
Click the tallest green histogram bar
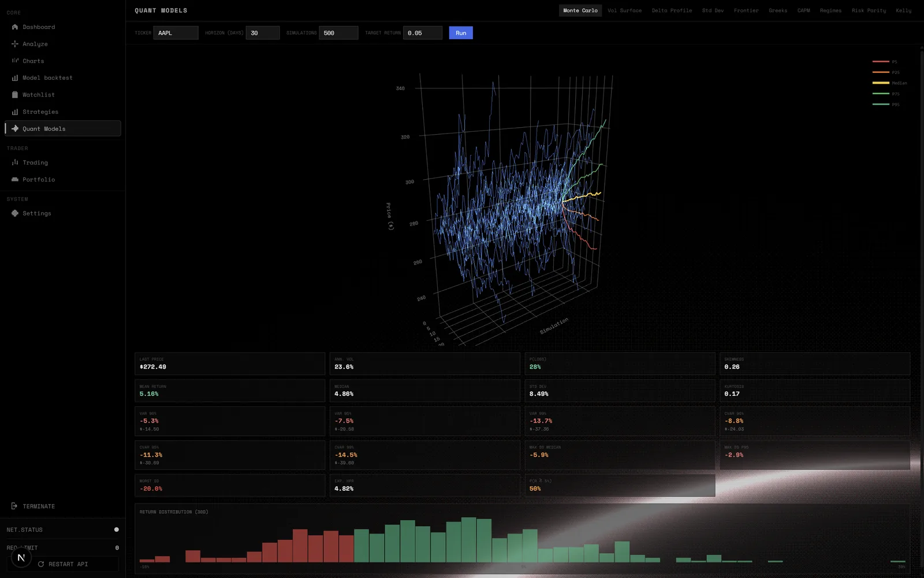click(x=469, y=540)
